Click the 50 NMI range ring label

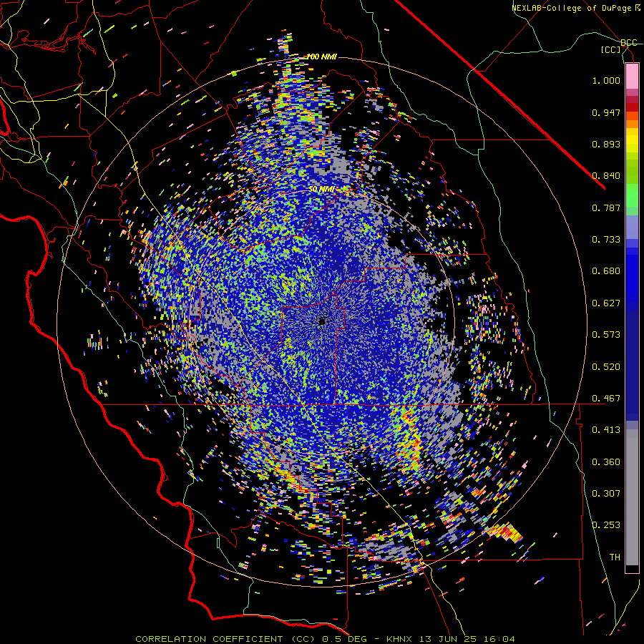pos(321,190)
